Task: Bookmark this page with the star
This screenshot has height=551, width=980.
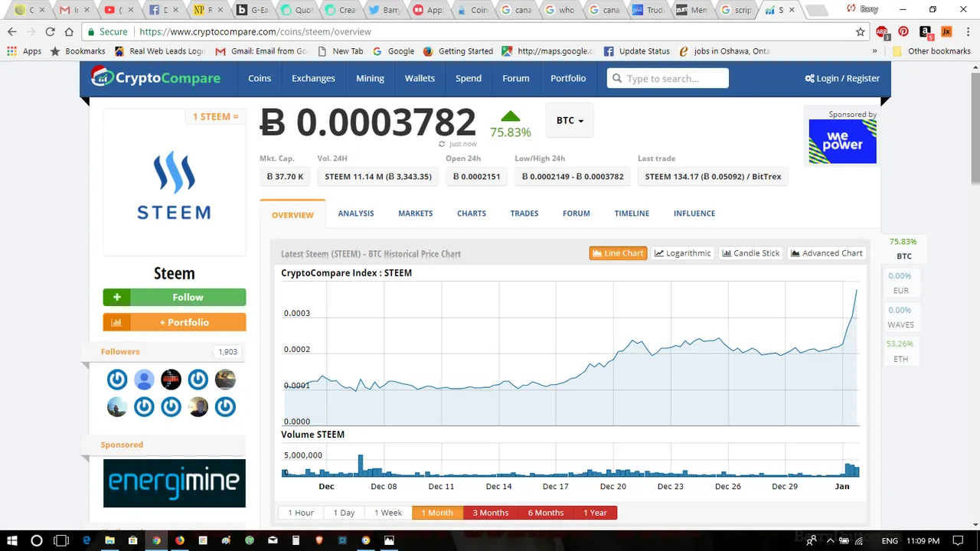Action: [x=860, y=31]
